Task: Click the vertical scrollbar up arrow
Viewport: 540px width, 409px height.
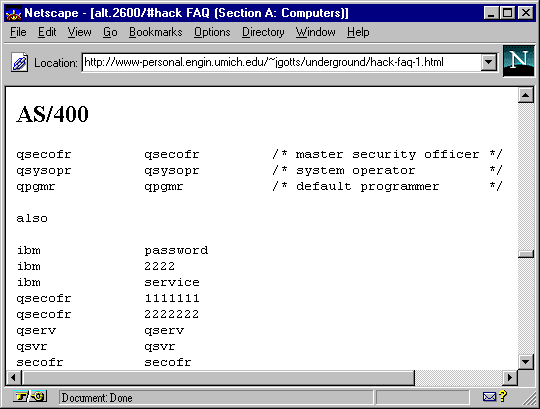Action: 526,95
